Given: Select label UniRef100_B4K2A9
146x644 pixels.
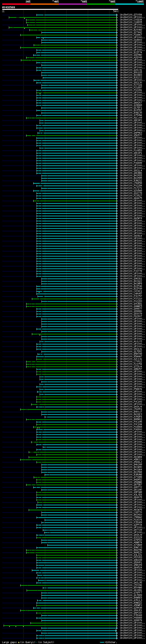Looking at the screenshot, I should coord(131,464).
